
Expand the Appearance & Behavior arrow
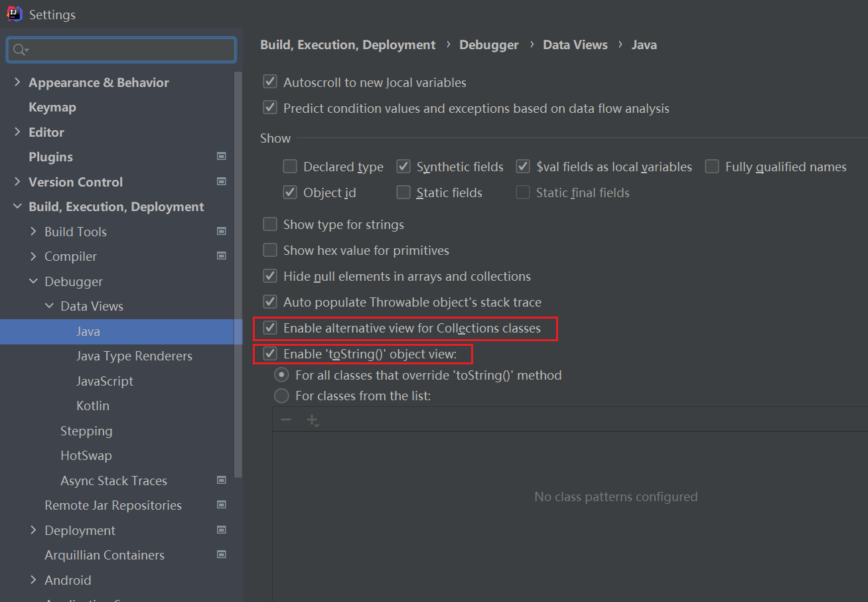pyautogui.click(x=17, y=82)
